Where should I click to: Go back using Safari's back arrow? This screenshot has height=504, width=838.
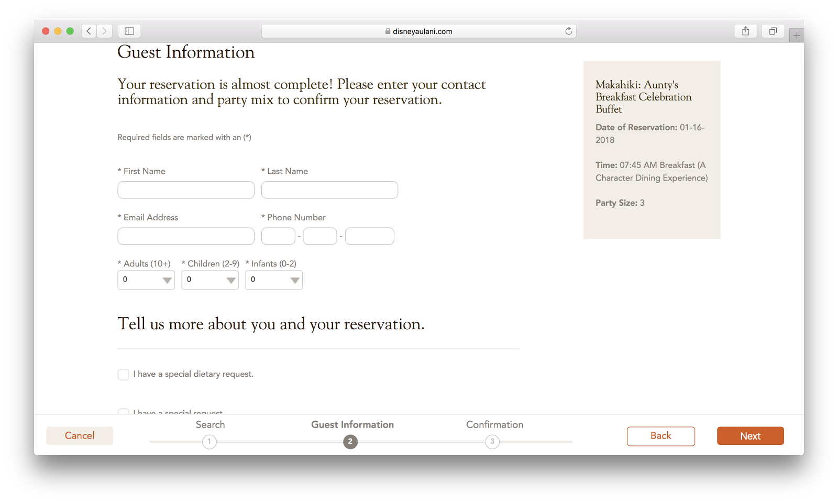tap(89, 31)
